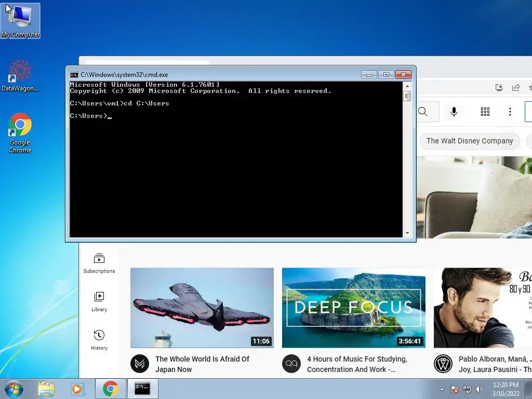This screenshot has width=532, height=399.
Task: Open '4 Hours of Music For Studying' title
Action: (357, 364)
